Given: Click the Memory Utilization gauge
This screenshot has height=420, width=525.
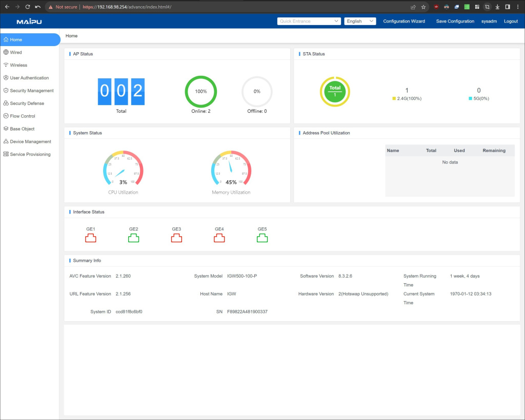Looking at the screenshot, I should pyautogui.click(x=231, y=168).
